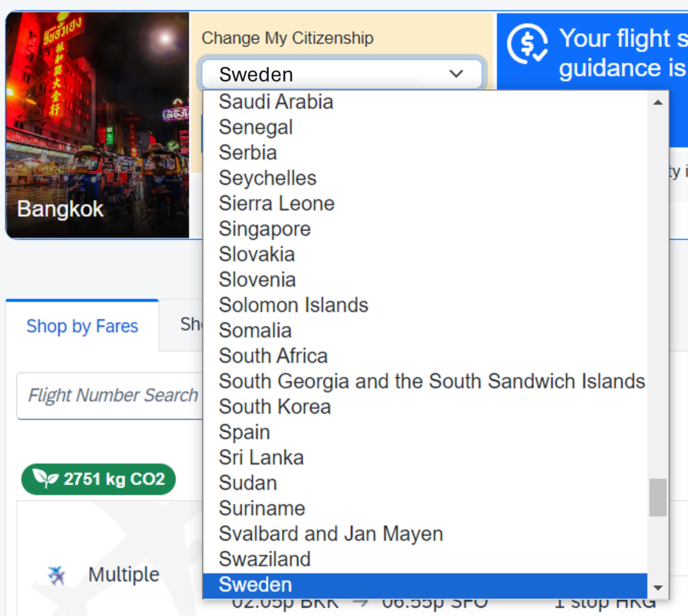Click the Multiple airlines plane icon
688x616 pixels.
(x=56, y=575)
